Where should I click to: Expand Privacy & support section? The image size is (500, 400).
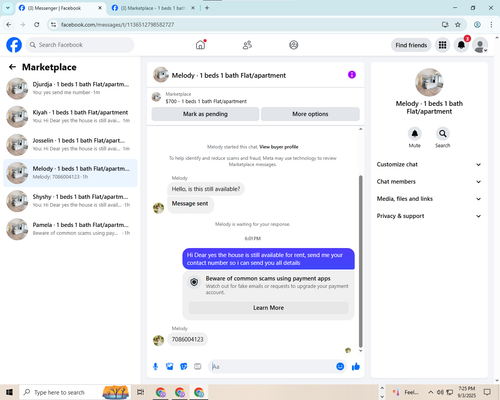coord(429,216)
